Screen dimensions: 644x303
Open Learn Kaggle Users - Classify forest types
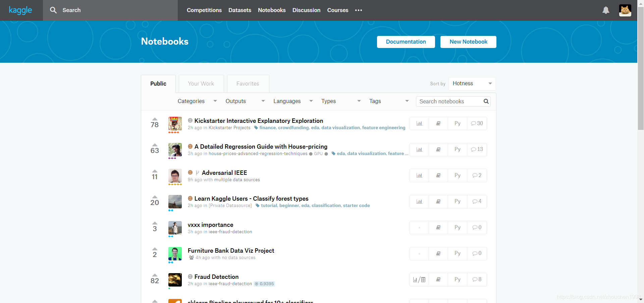point(251,199)
